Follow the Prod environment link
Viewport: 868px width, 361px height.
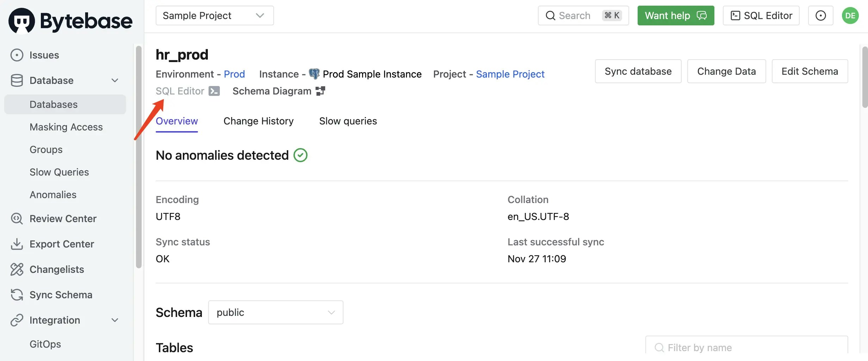pos(234,74)
